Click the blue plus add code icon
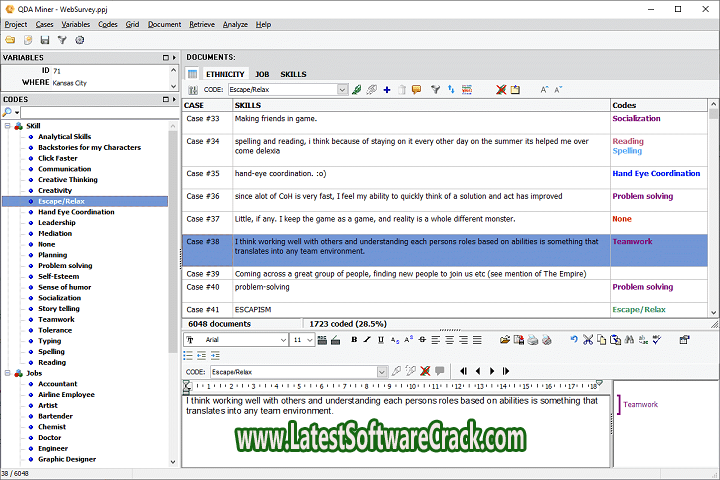Screen dimensions: 720x480 pyautogui.click(x=387, y=90)
